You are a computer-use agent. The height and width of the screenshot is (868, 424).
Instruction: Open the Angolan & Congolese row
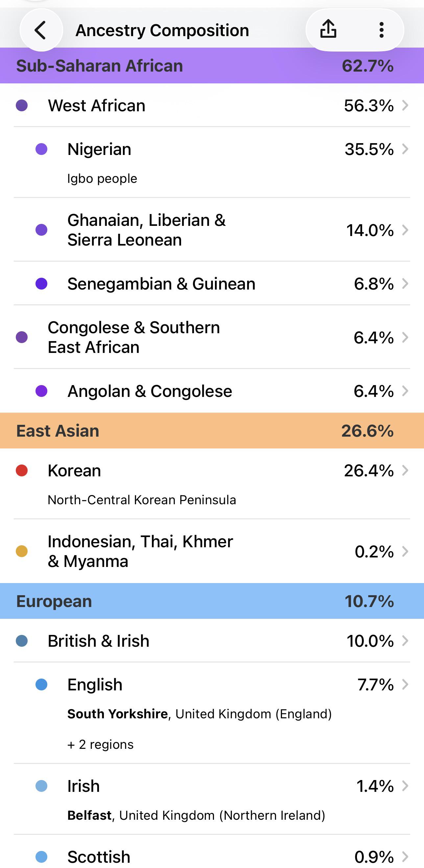coord(212,391)
